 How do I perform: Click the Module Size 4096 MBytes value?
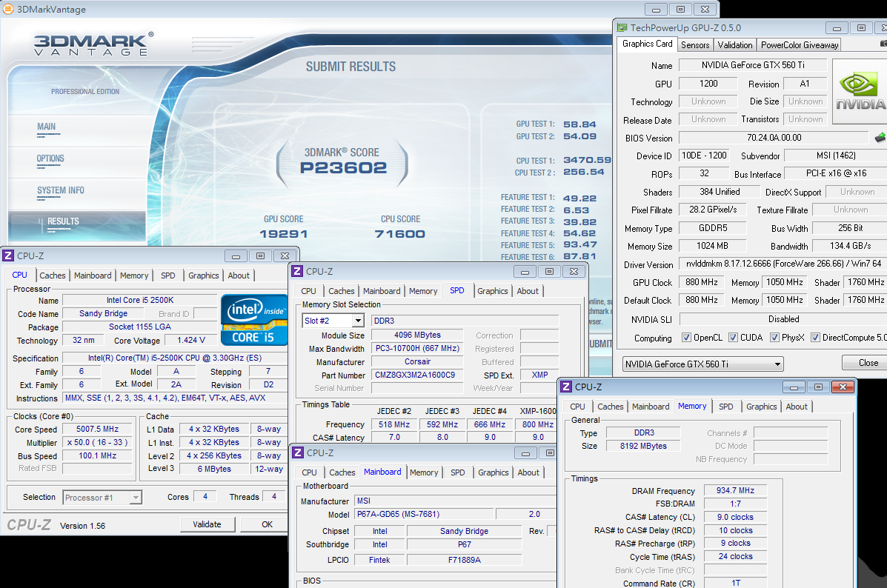[417, 335]
